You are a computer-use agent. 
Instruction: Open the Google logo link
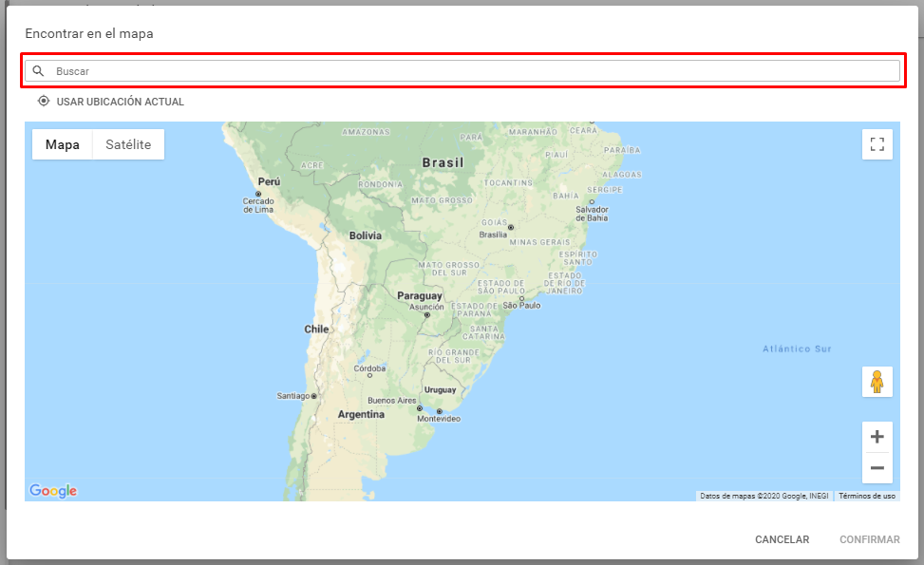coord(53,491)
